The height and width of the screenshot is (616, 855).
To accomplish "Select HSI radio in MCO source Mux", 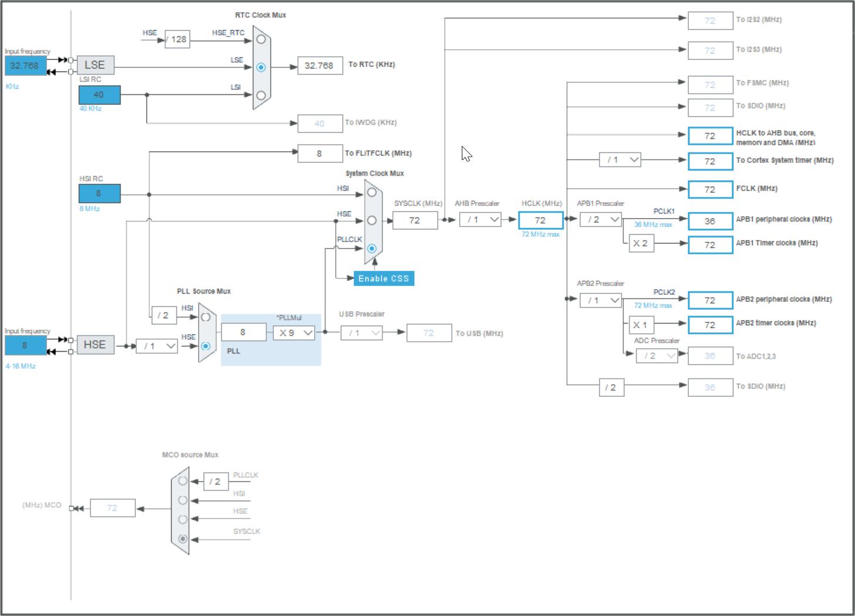I will point(183,500).
